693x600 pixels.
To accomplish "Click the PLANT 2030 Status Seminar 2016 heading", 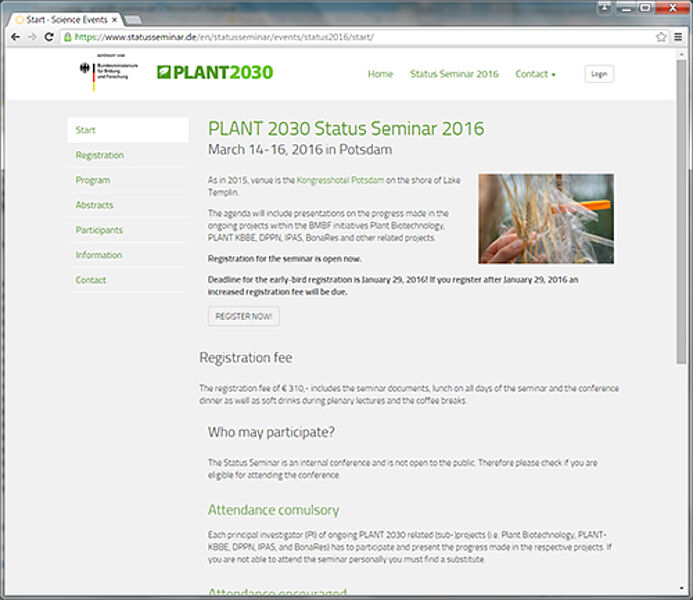I will pos(346,129).
